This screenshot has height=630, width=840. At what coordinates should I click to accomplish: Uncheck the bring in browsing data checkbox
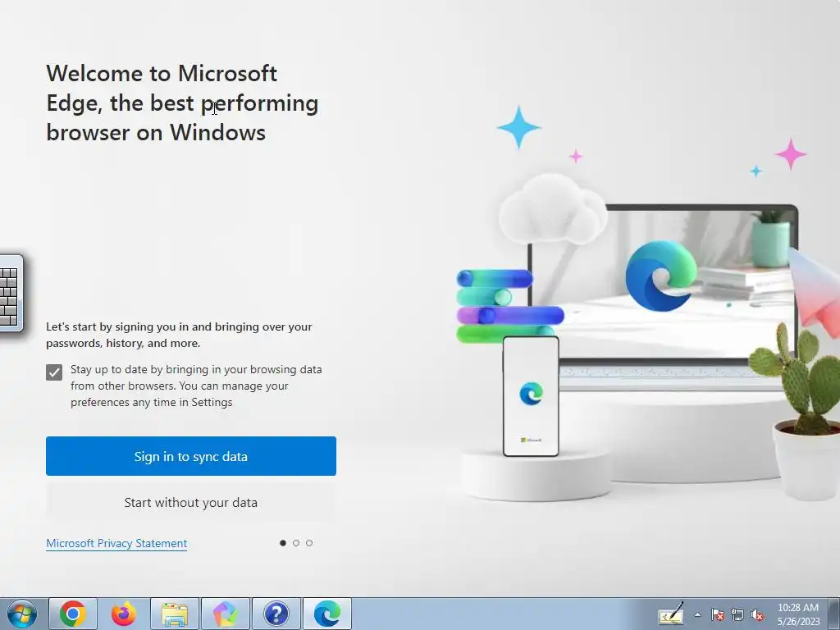click(54, 372)
